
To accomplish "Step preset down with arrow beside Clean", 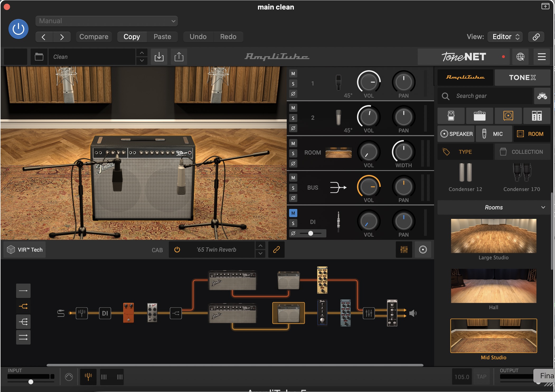I will coord(142,61).
